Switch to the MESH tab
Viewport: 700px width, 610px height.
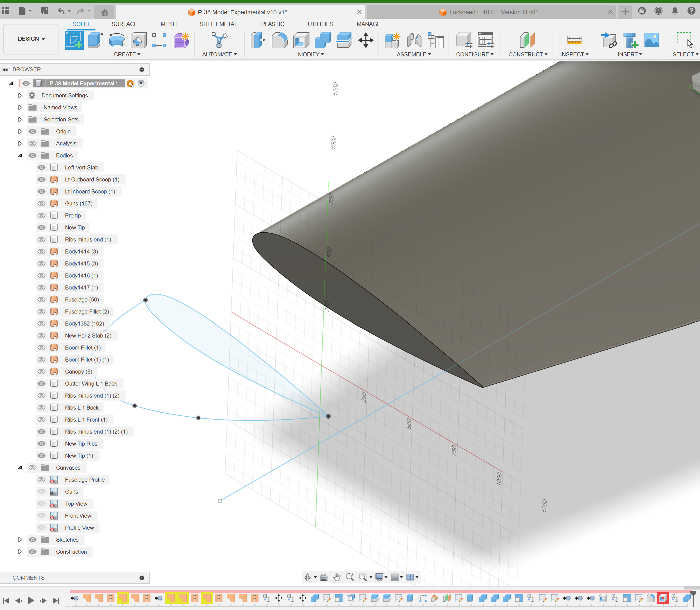(168, 24)
